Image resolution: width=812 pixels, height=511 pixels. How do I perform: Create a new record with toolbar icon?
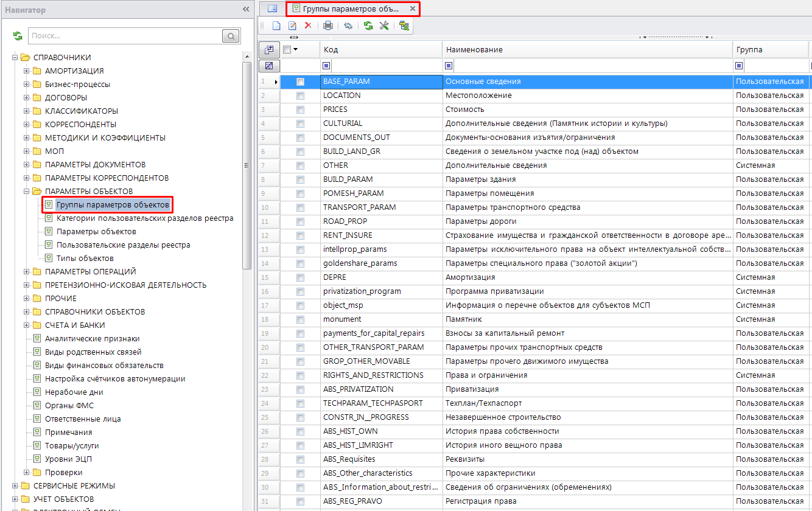(x=276, y=26)
